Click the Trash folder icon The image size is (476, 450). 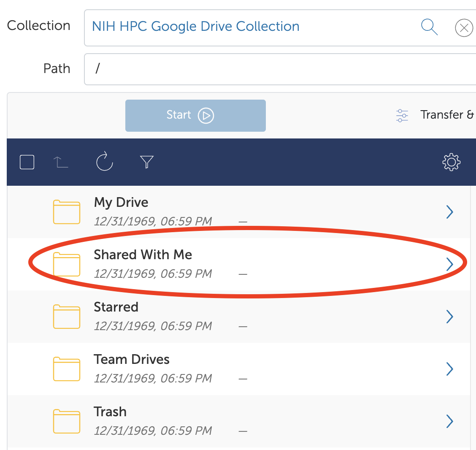pos(66,421)
